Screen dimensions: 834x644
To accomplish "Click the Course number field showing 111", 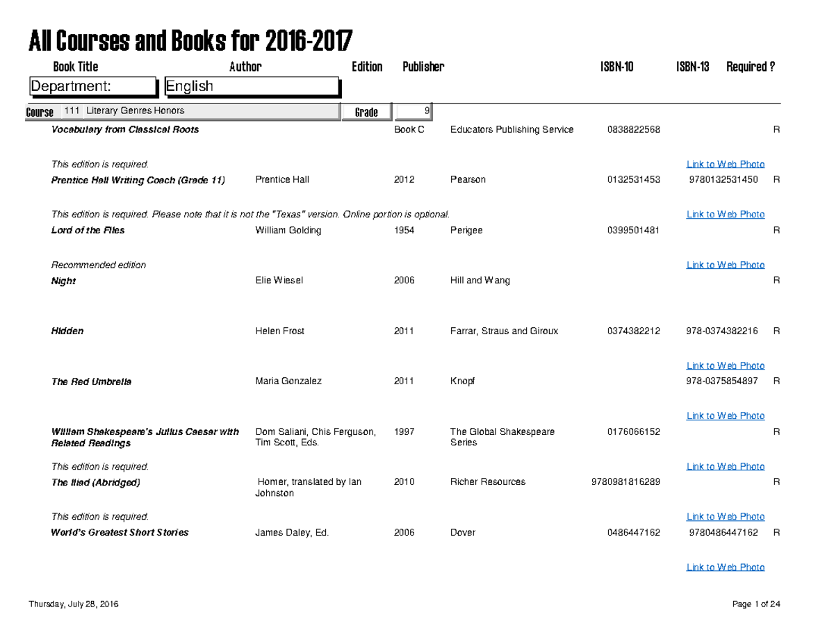I will click(x=72, y=110).
